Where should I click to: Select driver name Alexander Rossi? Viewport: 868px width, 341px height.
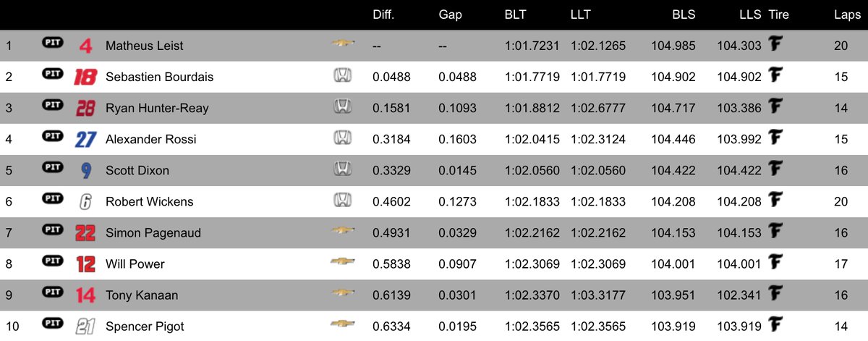pos(150,139)
